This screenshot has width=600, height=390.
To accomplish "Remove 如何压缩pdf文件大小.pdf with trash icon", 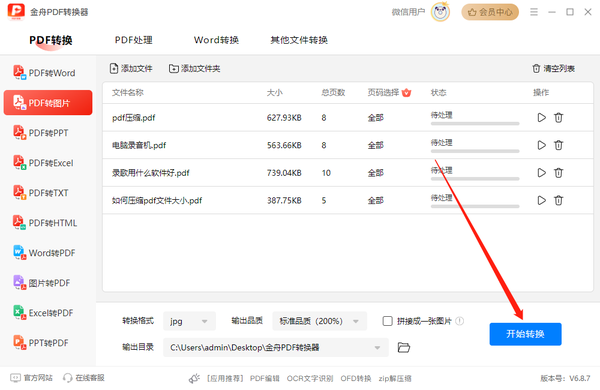I will pyautogui.click(x=558, y=200).
